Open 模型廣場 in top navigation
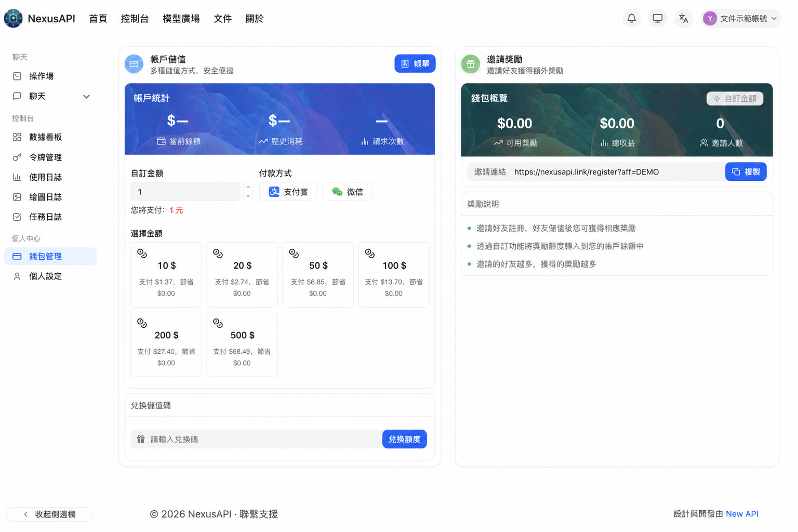The height and width of the screenshot is (532, 798). click(181, 19)
